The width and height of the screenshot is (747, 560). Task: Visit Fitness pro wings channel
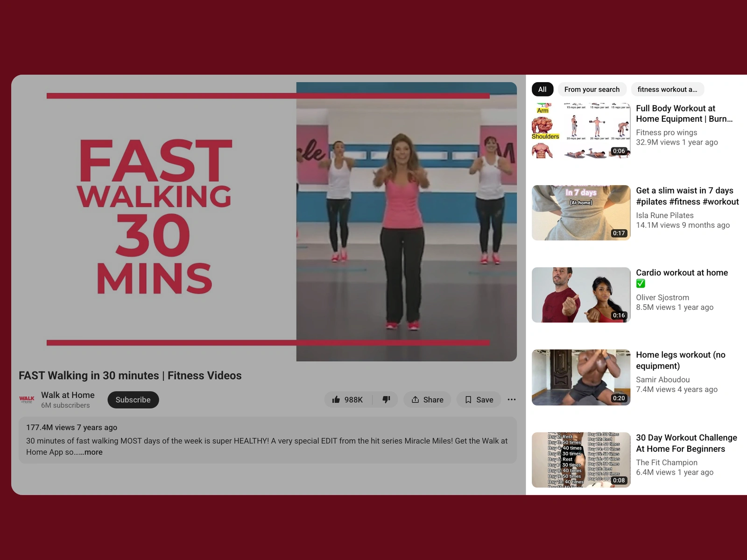point(667,133)
